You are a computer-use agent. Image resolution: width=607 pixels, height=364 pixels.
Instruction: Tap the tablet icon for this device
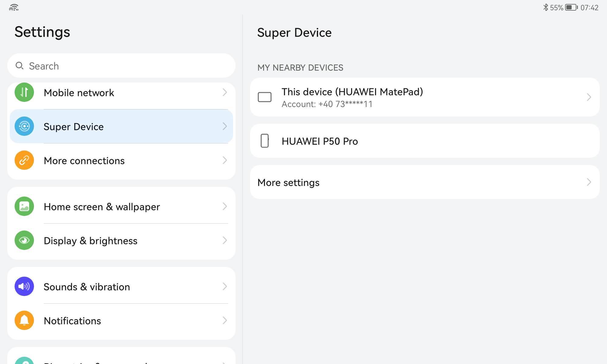pyautogui.click(x=265, y=97)
